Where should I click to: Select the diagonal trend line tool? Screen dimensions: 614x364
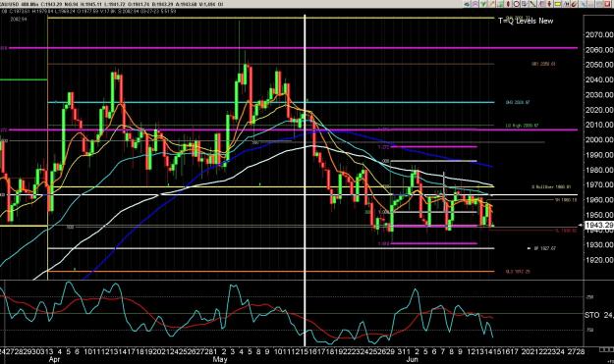pos(532,4)
